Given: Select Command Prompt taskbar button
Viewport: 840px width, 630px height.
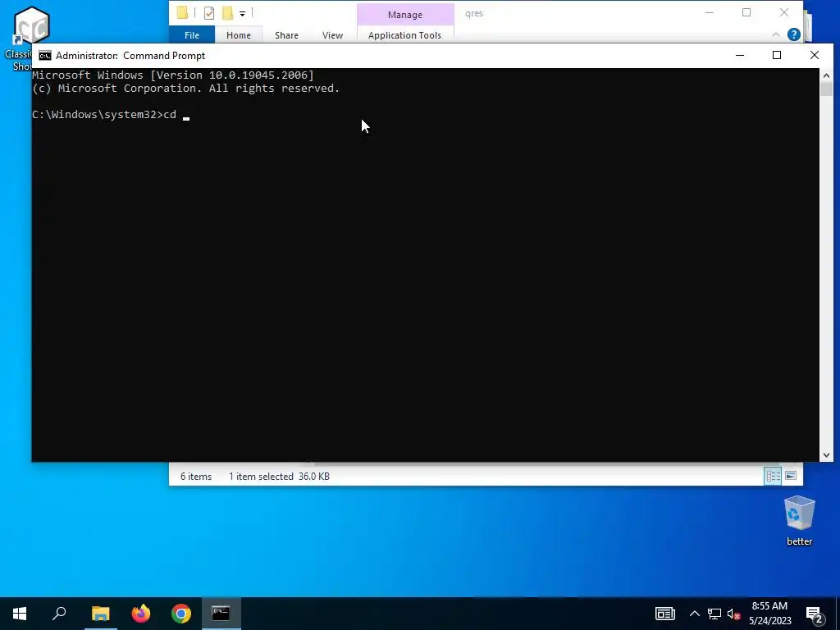Looking at the screenshot, I should [x=221, y=614].
